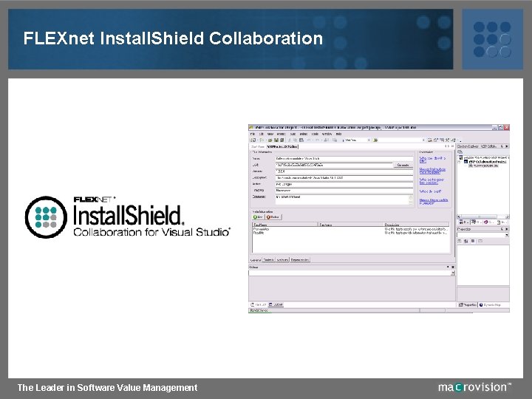Click the Find in Files toolbar icon
The image size is (532, 399).
(x=375, y=140)
